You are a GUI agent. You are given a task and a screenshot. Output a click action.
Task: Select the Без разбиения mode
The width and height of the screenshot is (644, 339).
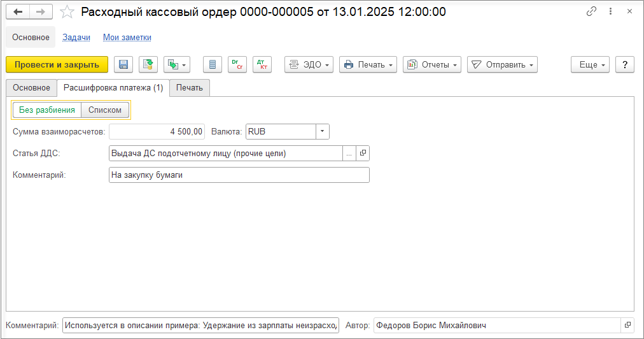pos(47,110)
